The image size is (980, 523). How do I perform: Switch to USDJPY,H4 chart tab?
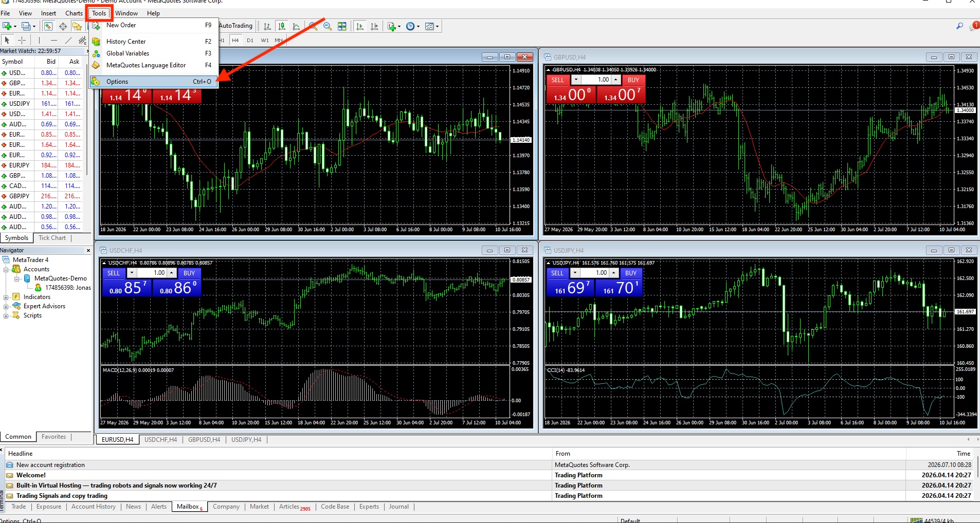[x=246, y=440]
